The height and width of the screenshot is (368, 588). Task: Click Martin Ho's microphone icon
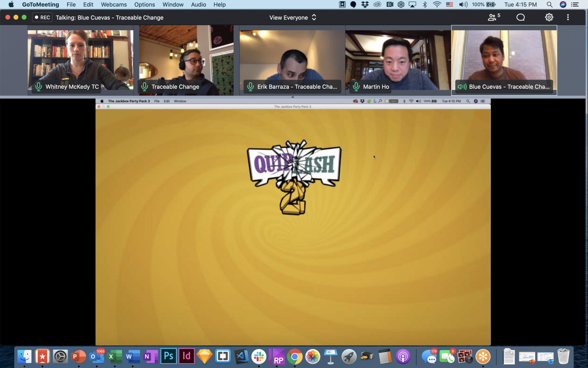coord(356,86)
